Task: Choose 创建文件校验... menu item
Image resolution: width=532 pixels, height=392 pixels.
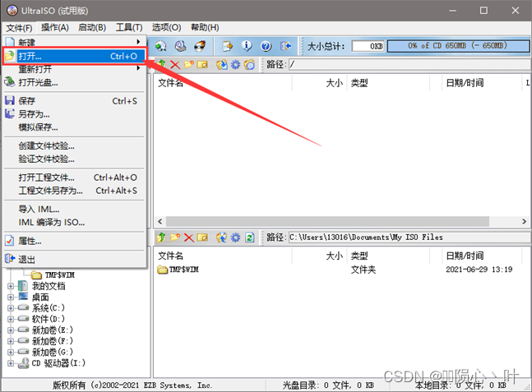Action: tap(75, 145)
